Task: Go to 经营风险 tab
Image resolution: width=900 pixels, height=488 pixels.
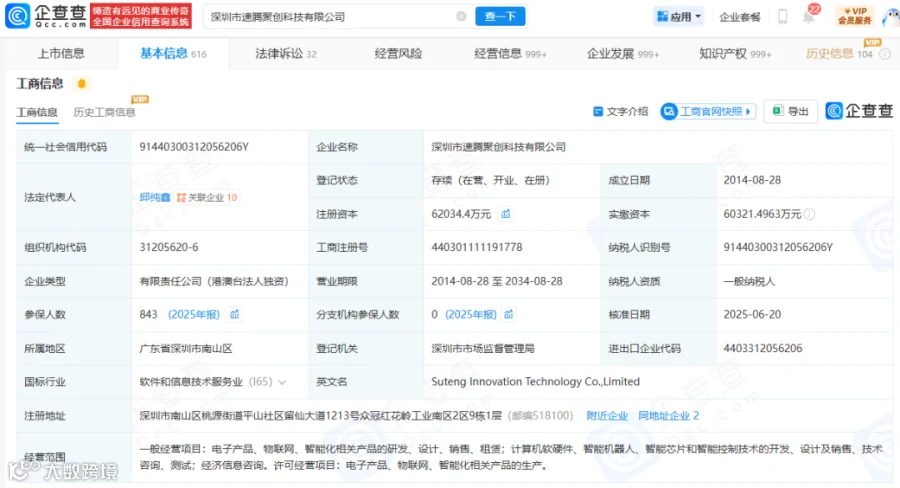Action: (398, 54)
